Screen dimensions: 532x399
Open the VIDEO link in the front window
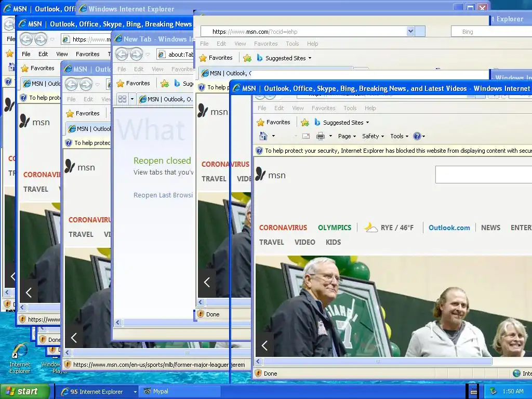coord(304,242)
